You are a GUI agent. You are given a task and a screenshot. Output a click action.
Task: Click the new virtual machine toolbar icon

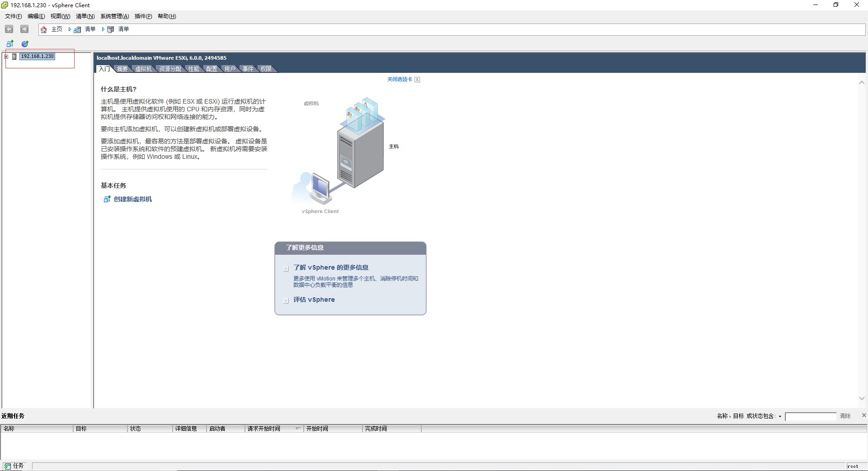[10, 44]
